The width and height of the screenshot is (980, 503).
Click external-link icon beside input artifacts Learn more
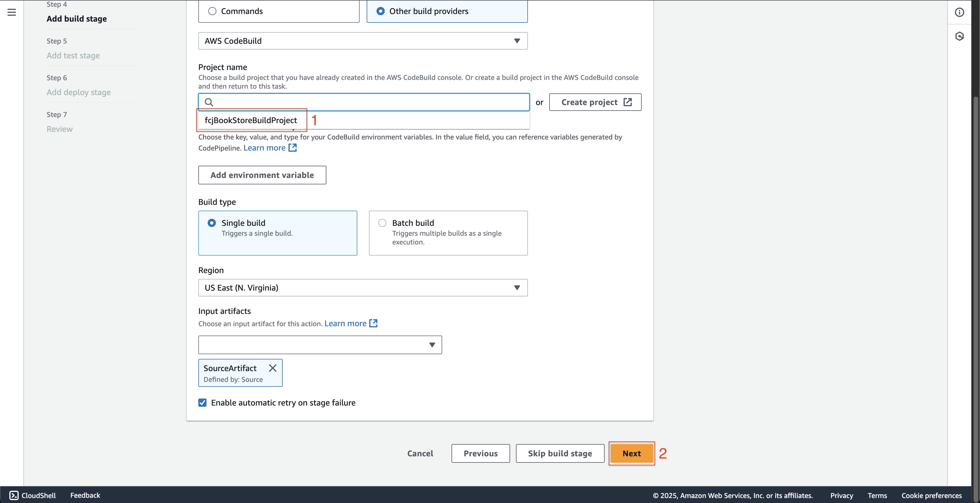374,323
